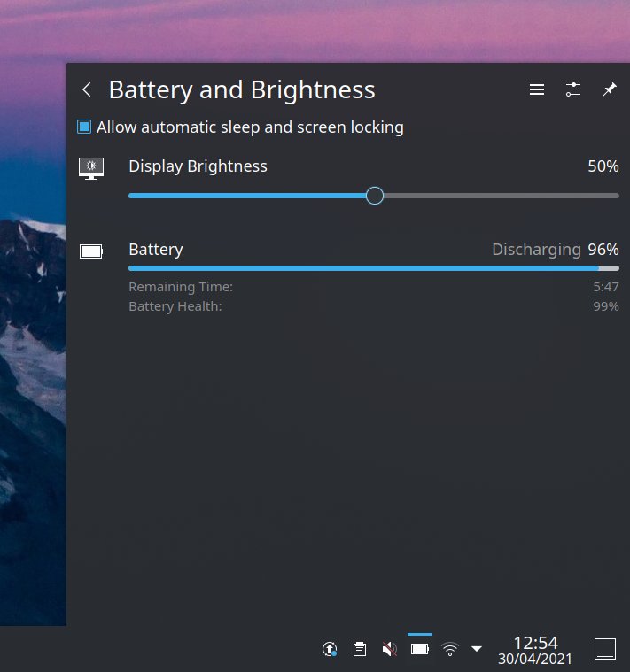Open the clock showing 12:54

click(535, 650)
